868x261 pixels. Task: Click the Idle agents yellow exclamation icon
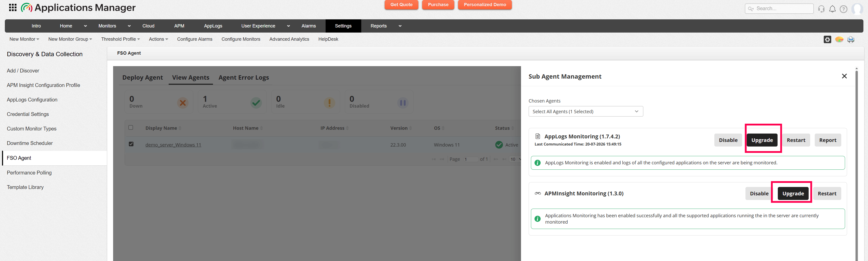329,103
